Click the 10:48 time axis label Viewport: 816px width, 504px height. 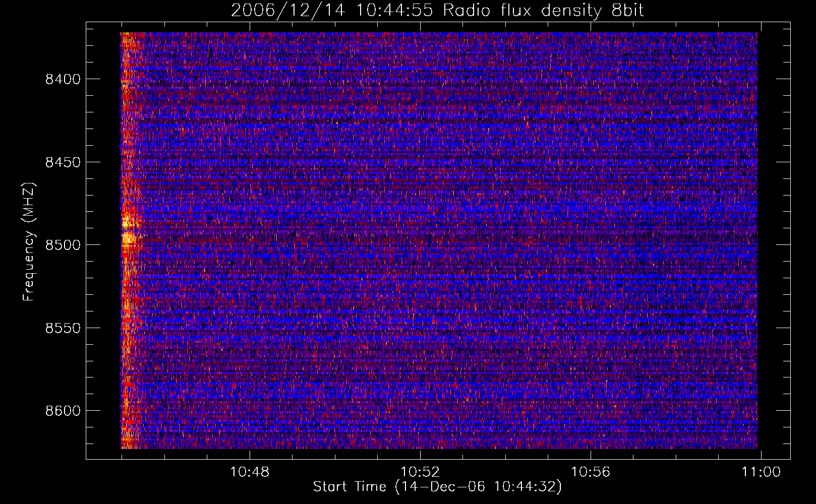click(x=250, y=472)
